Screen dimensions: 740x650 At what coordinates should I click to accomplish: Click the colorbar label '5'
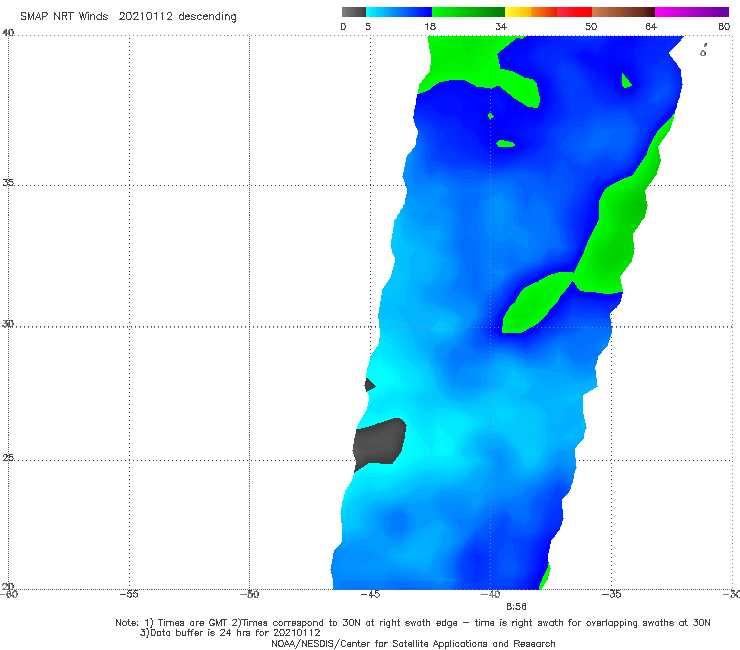[368, 26]
